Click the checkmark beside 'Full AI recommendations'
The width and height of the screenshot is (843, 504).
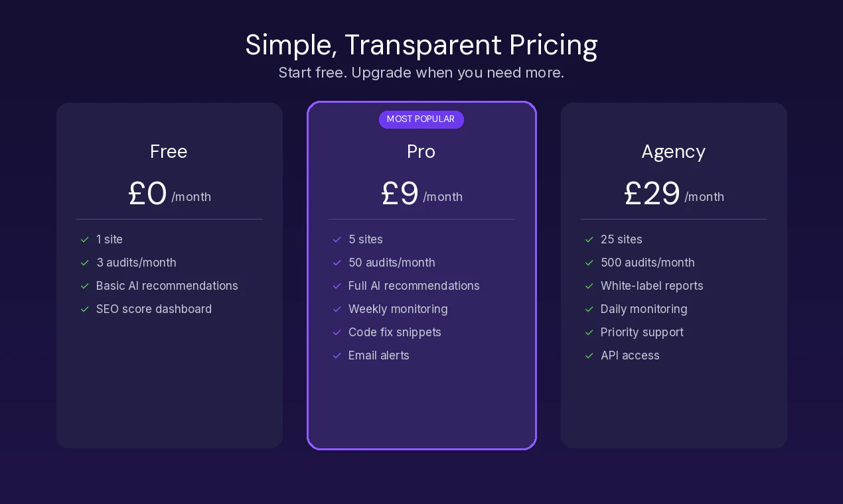[337, 286]
